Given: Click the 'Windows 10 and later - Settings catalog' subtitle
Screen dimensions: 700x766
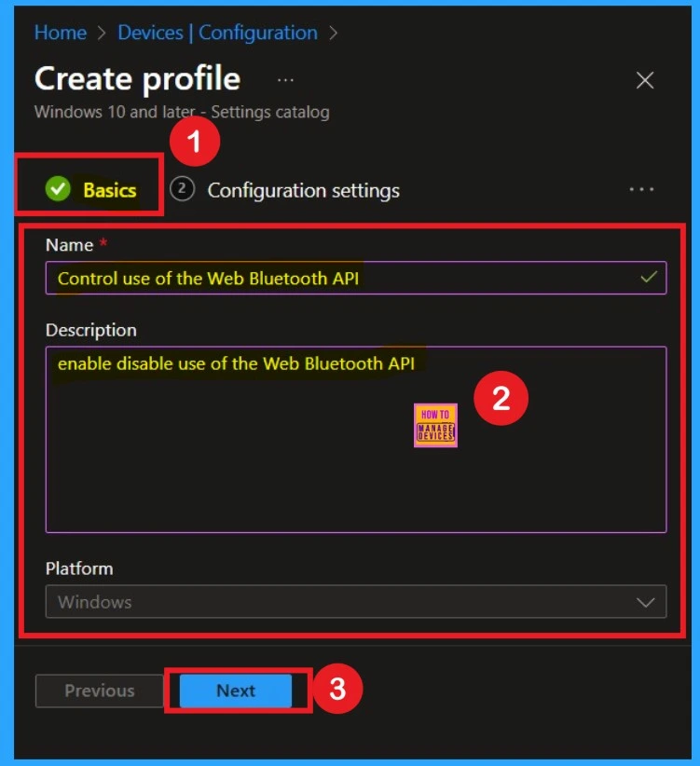Looking at the screenshot, I should click(182, 112).
